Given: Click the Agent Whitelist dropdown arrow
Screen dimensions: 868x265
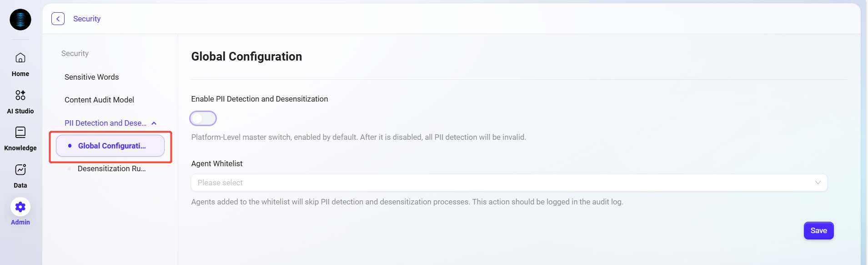Looking at the screenshot, I should click(818, 183).
